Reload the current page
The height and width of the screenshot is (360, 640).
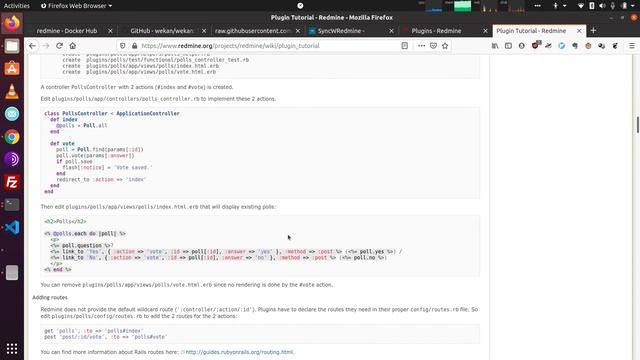(x=59, y=46)
